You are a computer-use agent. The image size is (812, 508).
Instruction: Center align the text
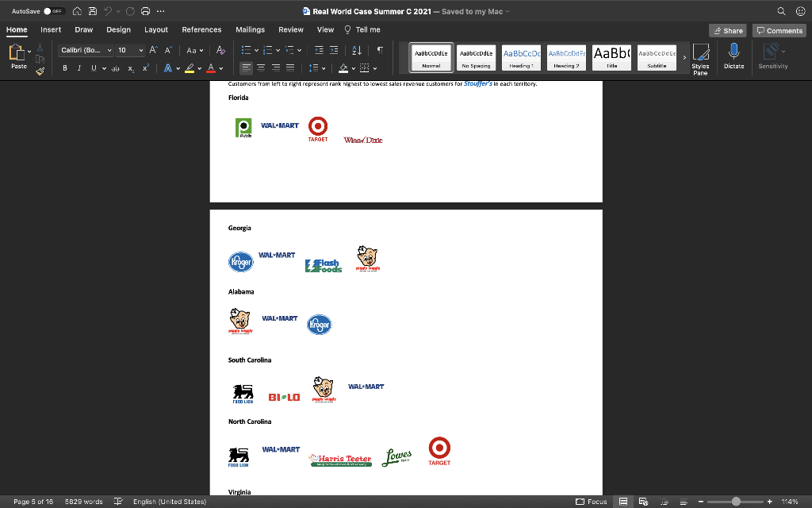(259, 67)
